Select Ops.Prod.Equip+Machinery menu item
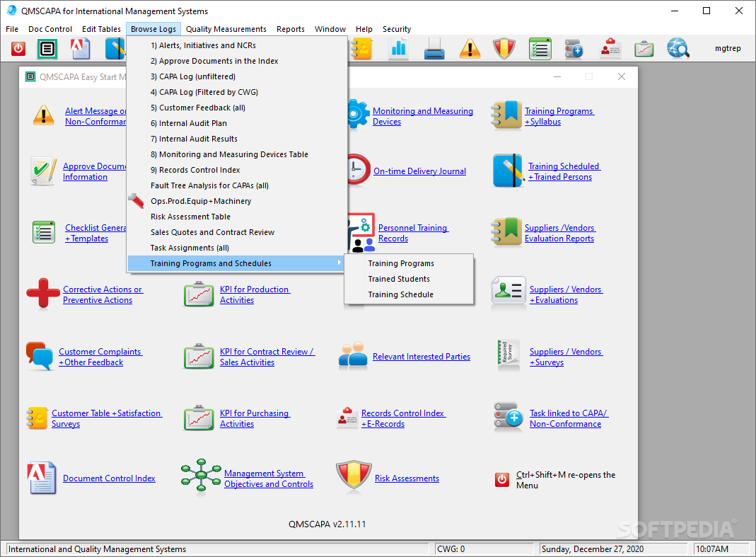The image size is (756, 557). pos(237,201)
